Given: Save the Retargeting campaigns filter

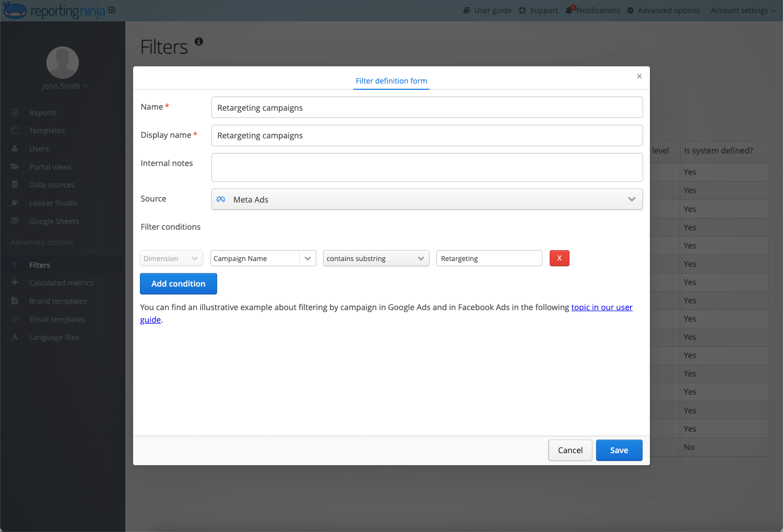Looking at the screenshot, I should coord(619,450).
